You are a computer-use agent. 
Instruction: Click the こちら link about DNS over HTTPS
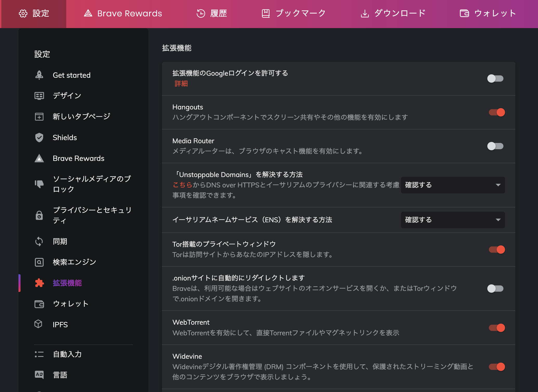[182, 185]
